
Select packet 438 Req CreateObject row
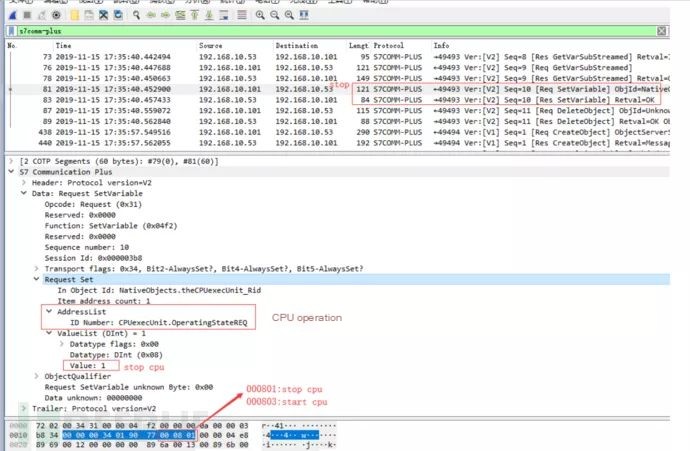coord(338,132)
